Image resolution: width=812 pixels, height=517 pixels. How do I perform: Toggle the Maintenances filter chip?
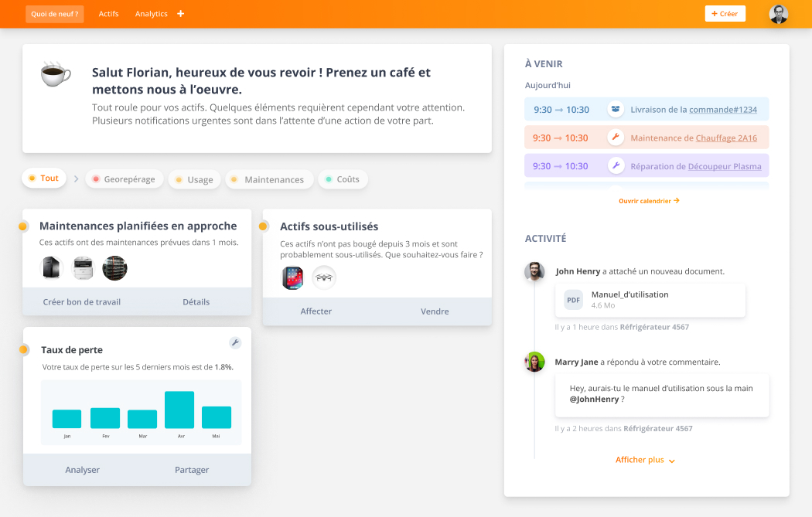click(x=269, y=179)
